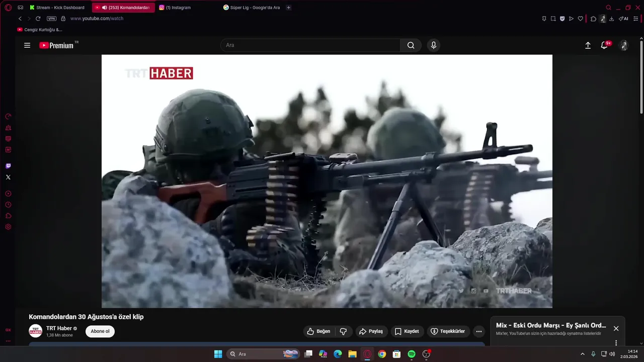Open YouTube create upload arrow icon

pyautogui.click(x=588, y=45)
